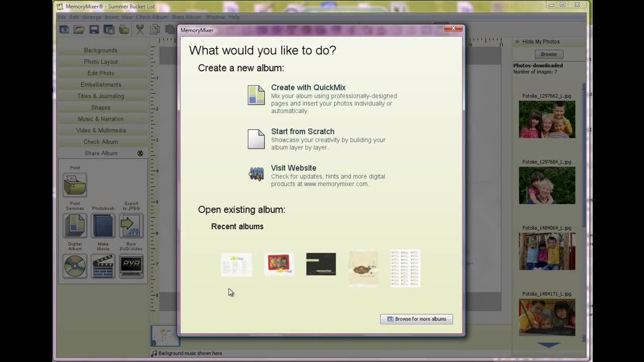
Task: Open the Photo Layout sidebar section
Action: click(x=102, y=62)
